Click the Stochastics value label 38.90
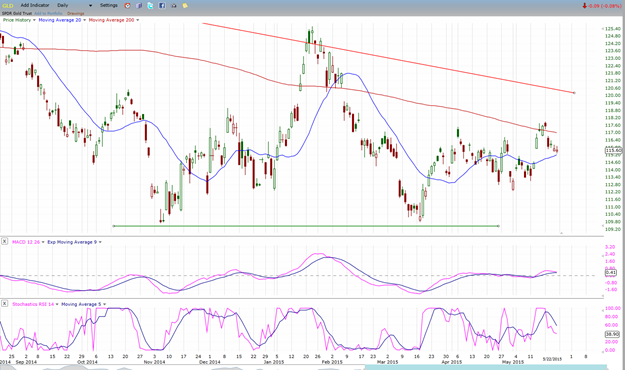The image size is (625, 370). pyautogui.click(x=612, y=334)
